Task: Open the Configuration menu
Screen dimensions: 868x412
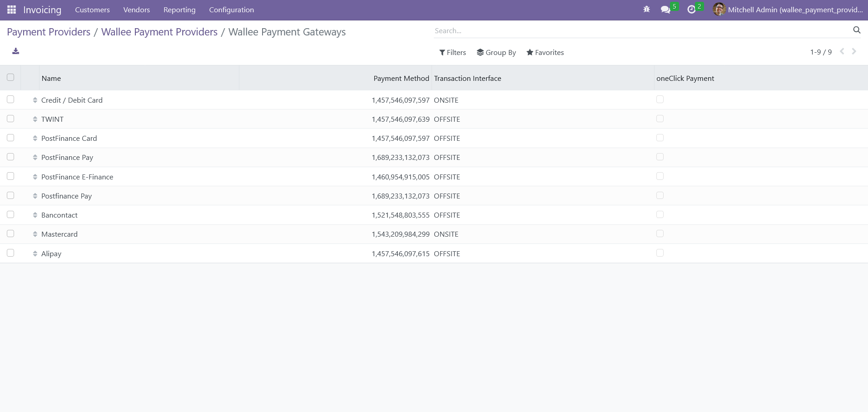Action: tap(231, 10)
